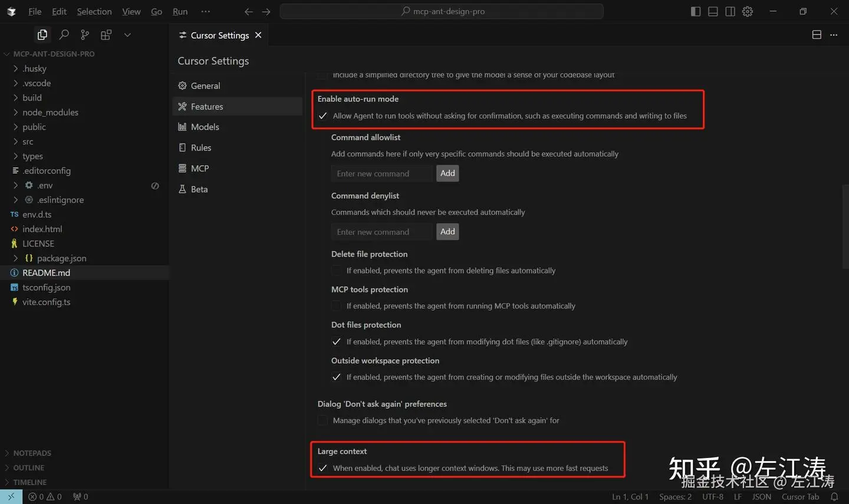Click the settings page scrollbar
This screenshot has width=849, height=504.
(845, 226)
